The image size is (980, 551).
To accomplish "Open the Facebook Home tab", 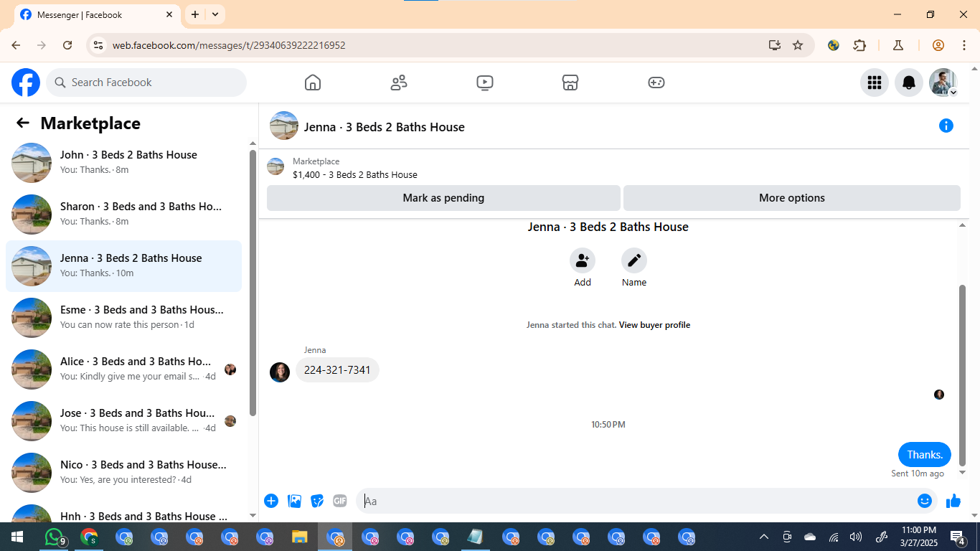I will click(313, 83).
